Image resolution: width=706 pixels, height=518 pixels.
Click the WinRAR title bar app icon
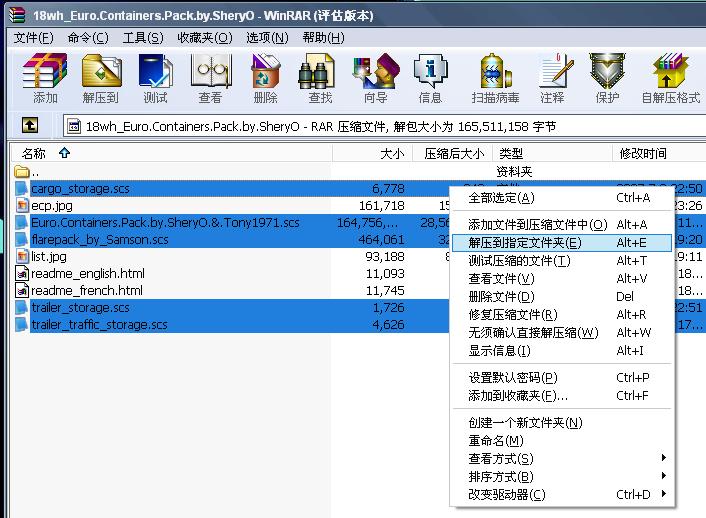(17, 15)
